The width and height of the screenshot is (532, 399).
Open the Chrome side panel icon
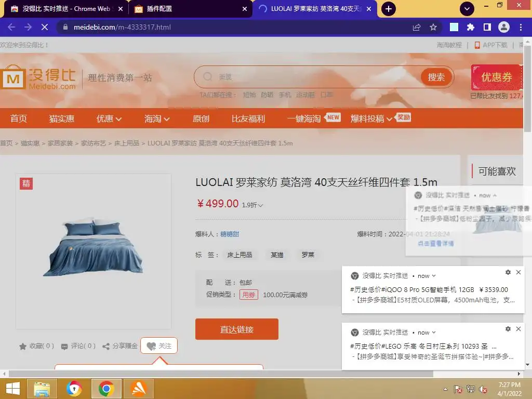(487, 27)
